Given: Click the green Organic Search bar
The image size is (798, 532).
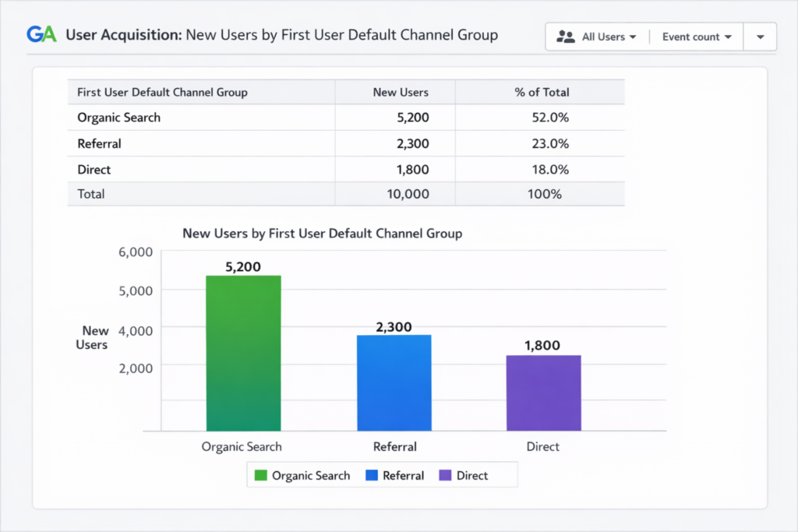Looking at the screenshot, I should [242, 351].
